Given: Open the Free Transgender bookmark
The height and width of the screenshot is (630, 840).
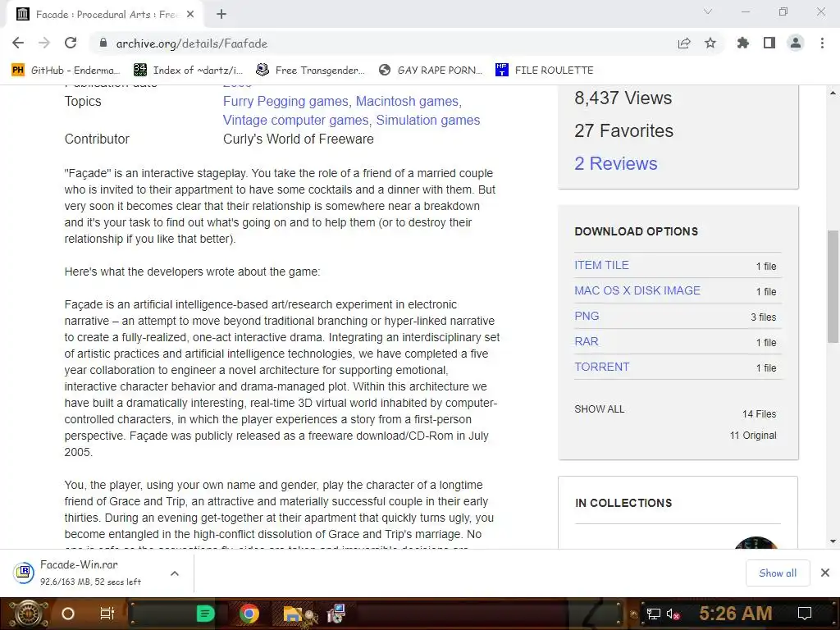Looking at the screenshot, I should point(311,71).
